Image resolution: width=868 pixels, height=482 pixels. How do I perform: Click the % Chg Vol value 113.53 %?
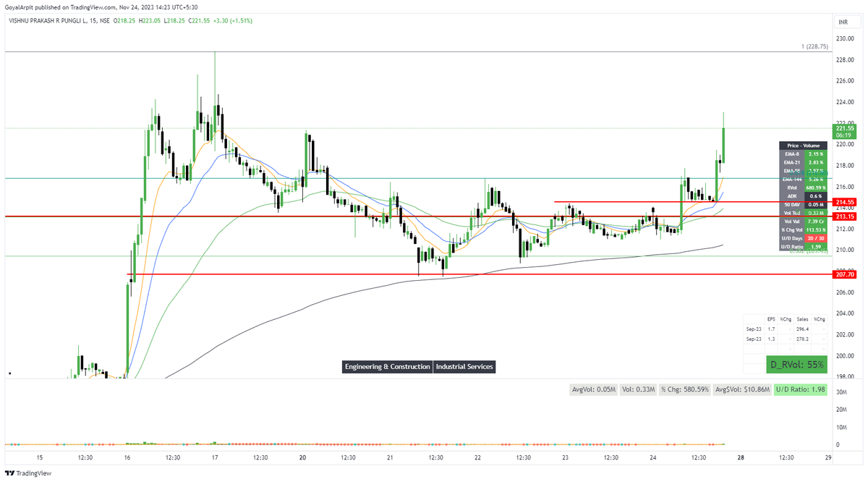tap(815, 229)
